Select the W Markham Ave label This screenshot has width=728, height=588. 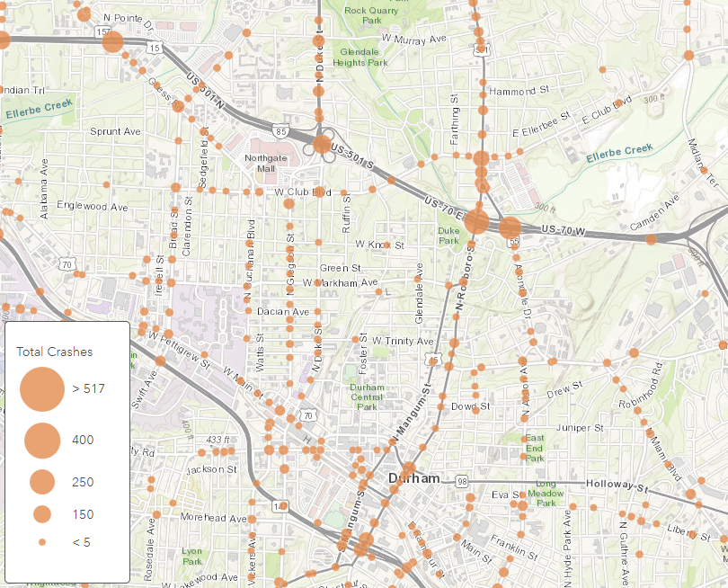(x=341, y=282)
